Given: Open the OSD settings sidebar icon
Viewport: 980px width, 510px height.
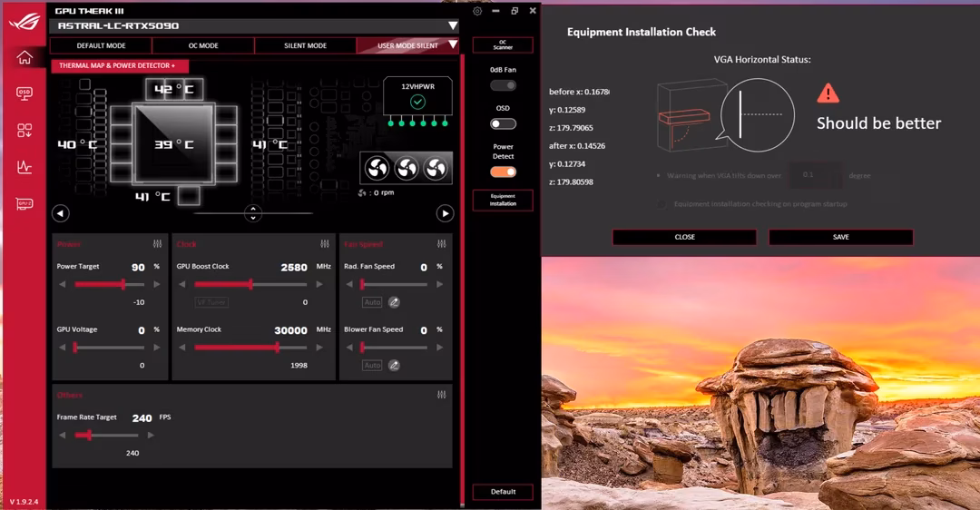Looking at the screenshot, I should click(x=24, y=93).
